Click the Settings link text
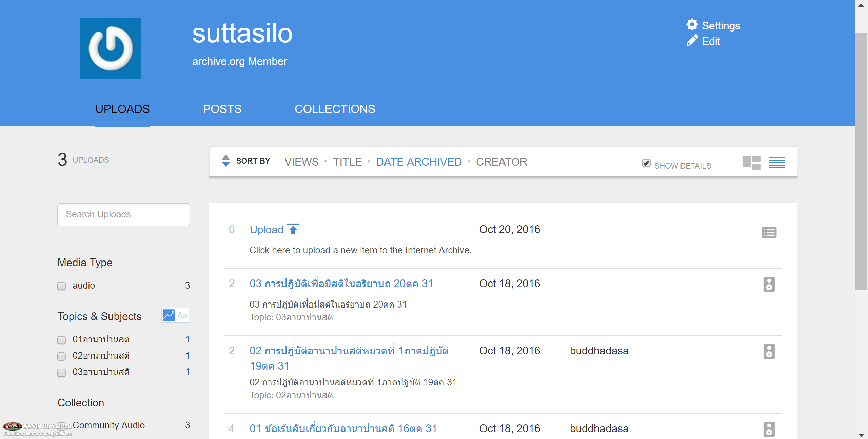 pos(721,26)
